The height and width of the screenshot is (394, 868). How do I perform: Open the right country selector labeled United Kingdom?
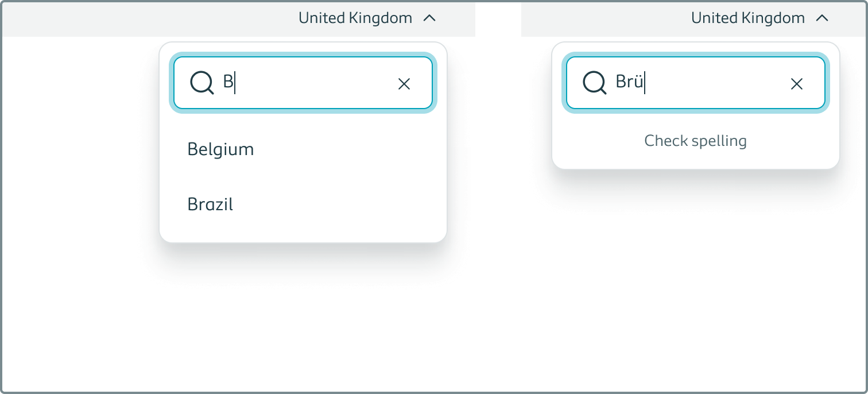[747, 18]
